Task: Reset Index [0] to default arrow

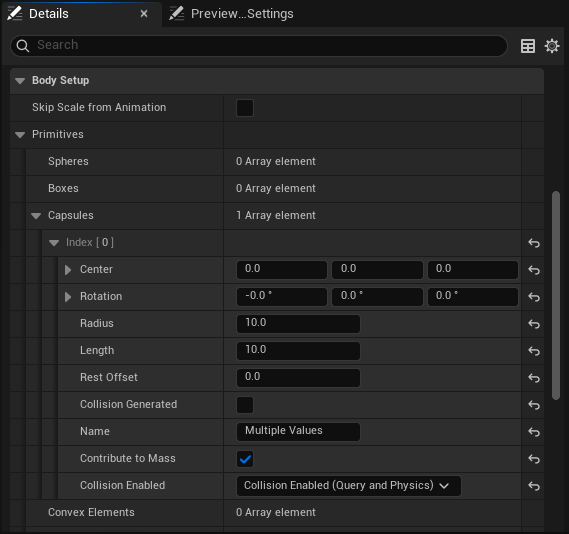Action: pos(534,243)
